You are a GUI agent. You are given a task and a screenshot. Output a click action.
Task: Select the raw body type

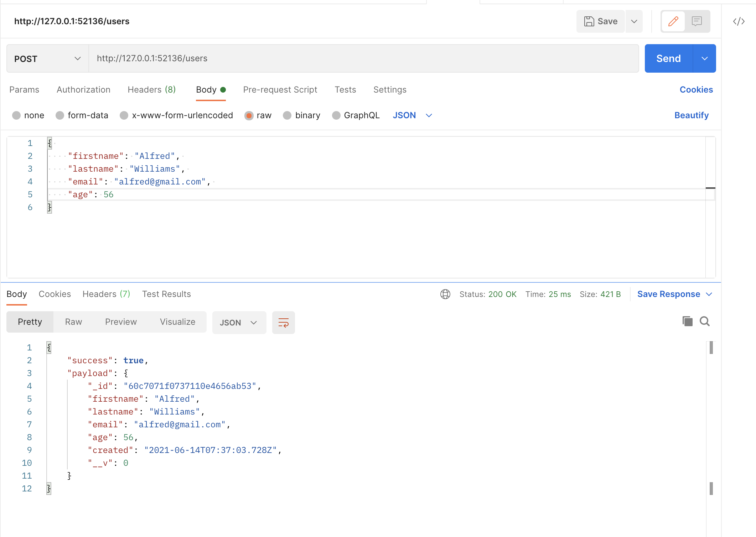click(258, 115)
